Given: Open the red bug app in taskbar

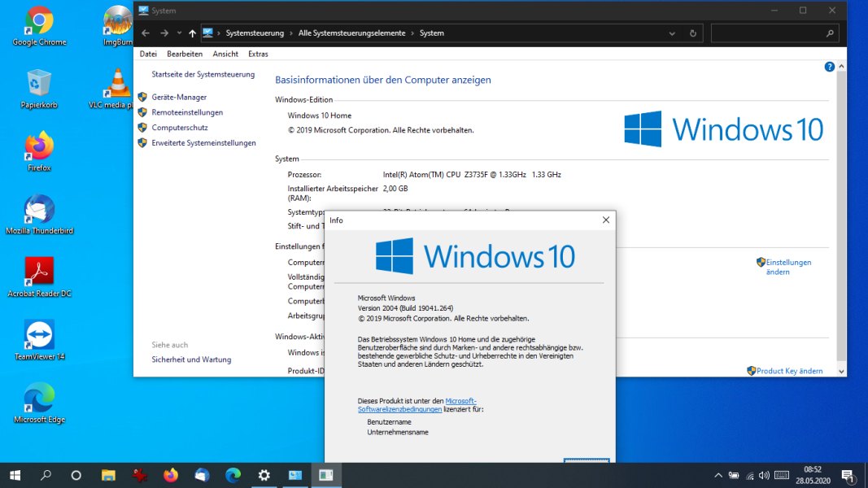Looking at the screenshot, I should pos(139,475).
